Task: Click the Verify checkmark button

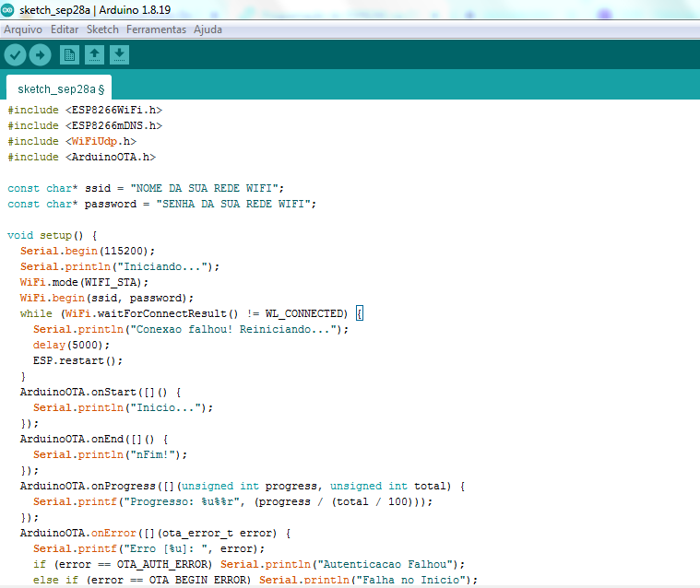Action: pyautogui.click(x=15, y=55)
